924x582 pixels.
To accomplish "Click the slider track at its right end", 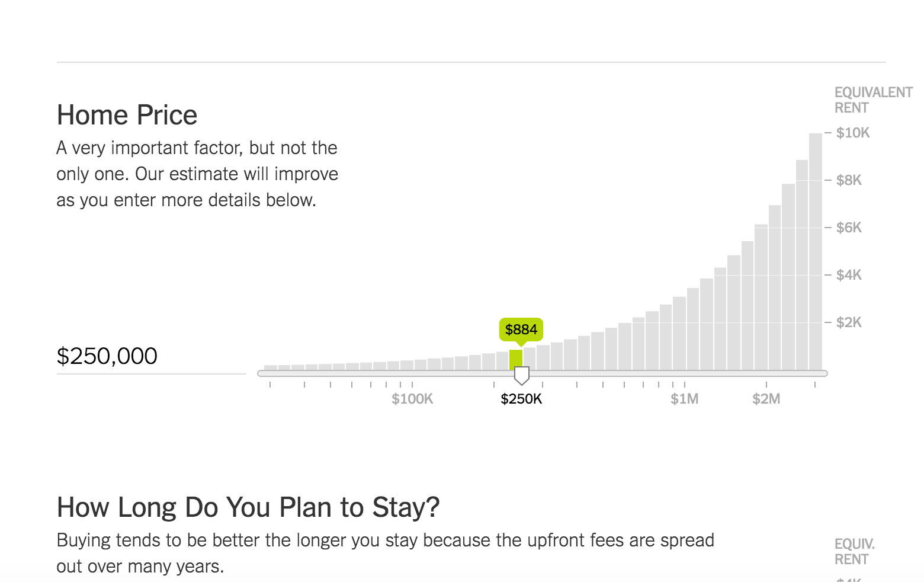I will pos(823,373).
